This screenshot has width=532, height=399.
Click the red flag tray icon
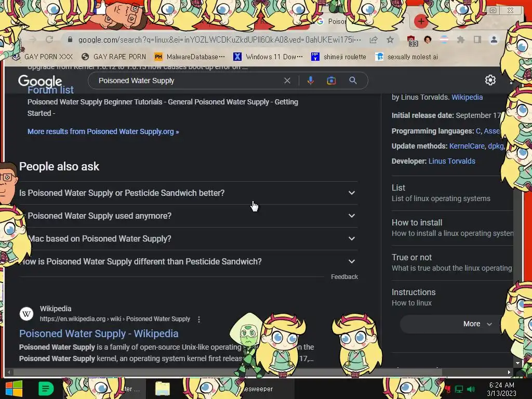448,389
